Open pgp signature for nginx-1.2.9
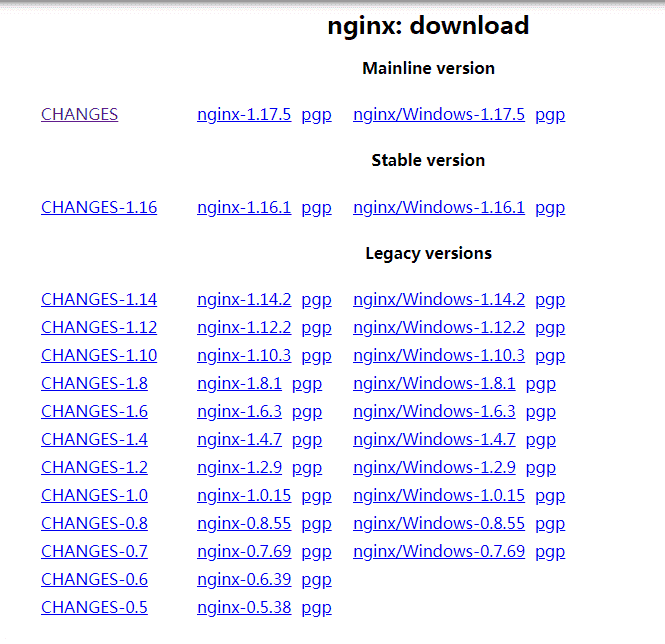The image size is (665, 644). coord(307,468)
